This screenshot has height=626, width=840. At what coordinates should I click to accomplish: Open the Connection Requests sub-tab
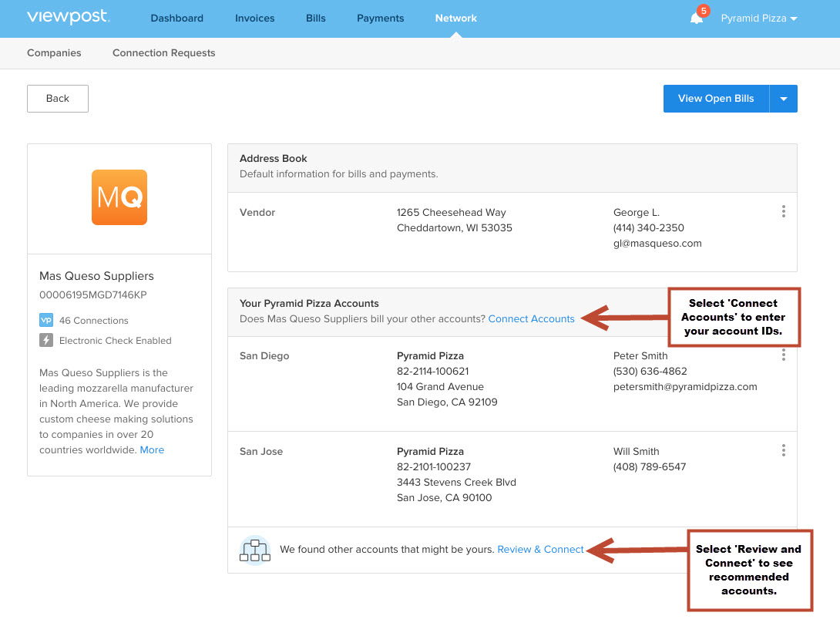click(x=164, y=52)
